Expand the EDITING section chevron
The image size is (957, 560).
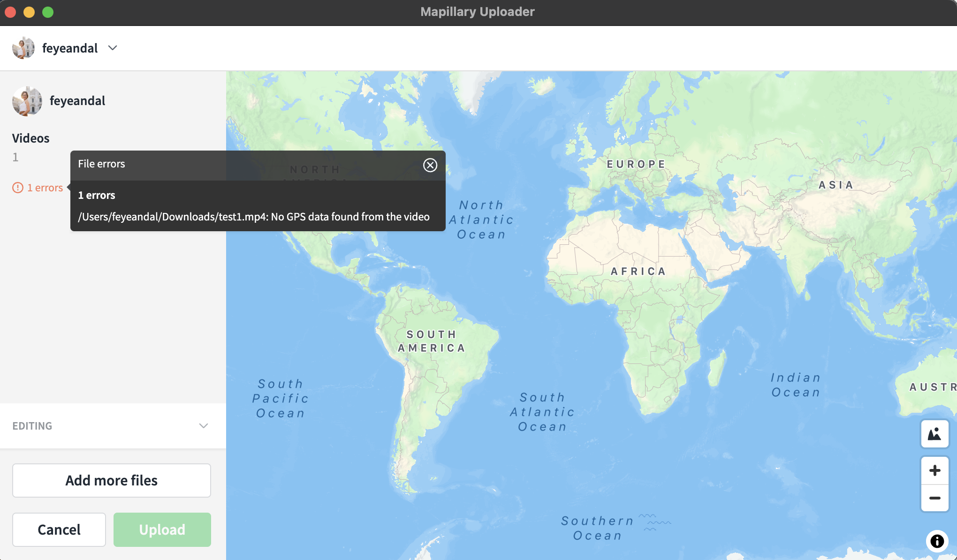pyautogui.click(x=203, y=426)
